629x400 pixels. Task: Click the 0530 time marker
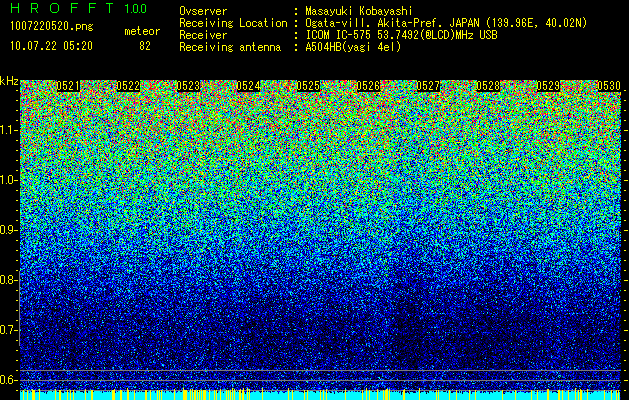point(609,86)
